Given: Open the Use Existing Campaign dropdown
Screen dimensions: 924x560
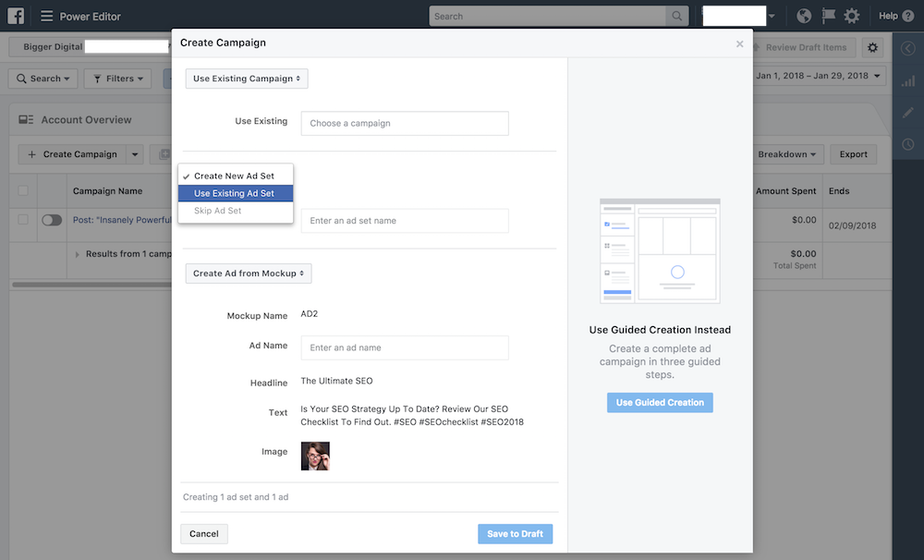Looking at the screenshot, I should pos(247,79).
